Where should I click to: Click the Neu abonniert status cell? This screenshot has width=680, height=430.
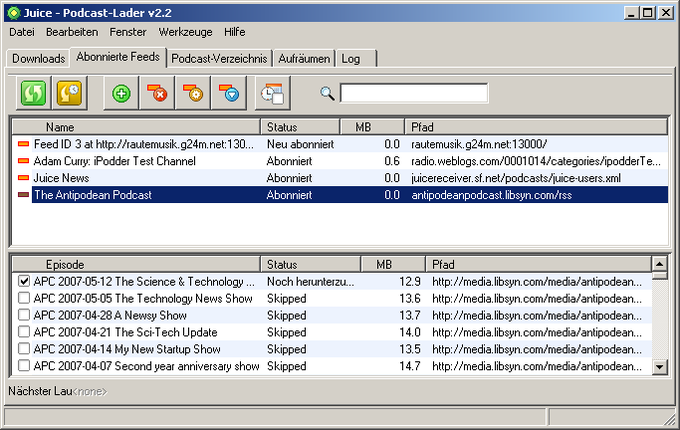coord(300,144)
